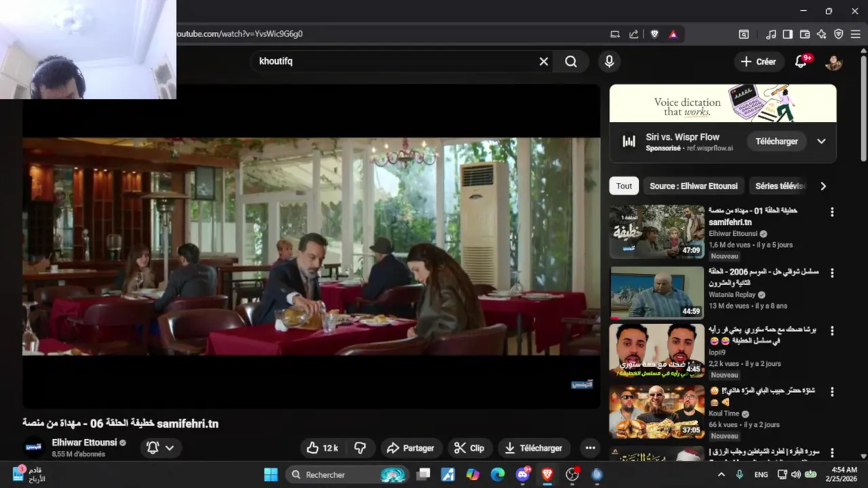Expand the sponsored ad chevron
The width and height of the screenshot is (868, 488).
click(821, 142)
